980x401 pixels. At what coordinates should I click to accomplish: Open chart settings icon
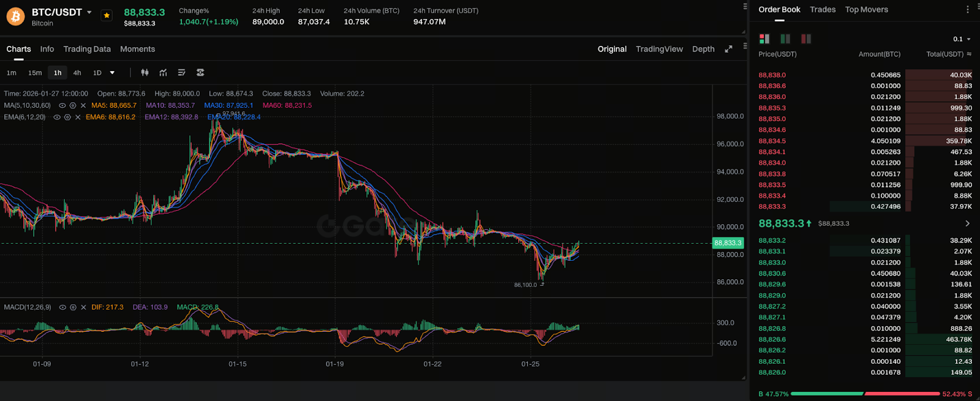click(x=200, y=72)
